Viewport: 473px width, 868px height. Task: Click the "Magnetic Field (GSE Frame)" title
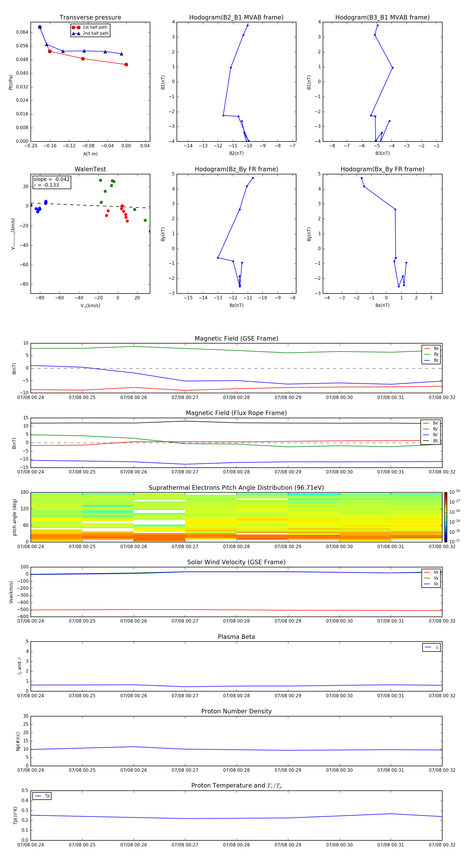[x=236, y=338]
